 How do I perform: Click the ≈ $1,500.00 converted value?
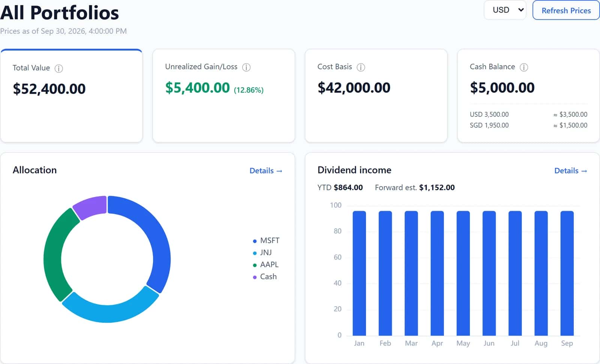570,125
